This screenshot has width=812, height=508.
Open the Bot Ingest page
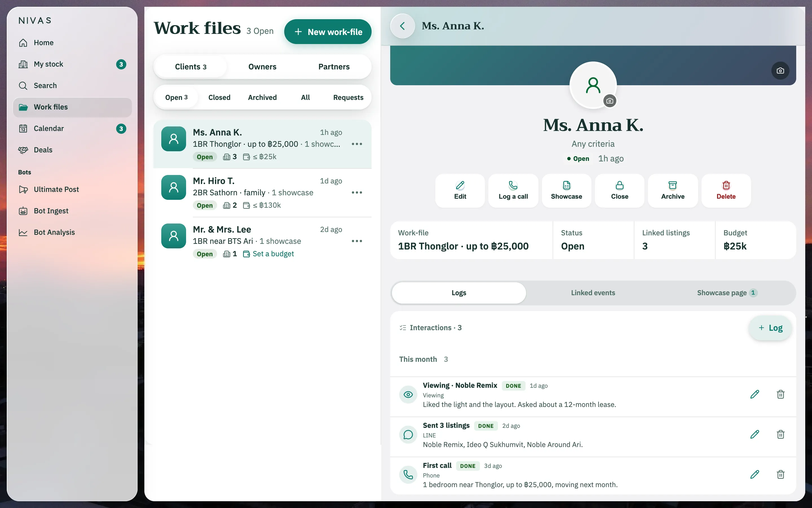coord(72,211)
